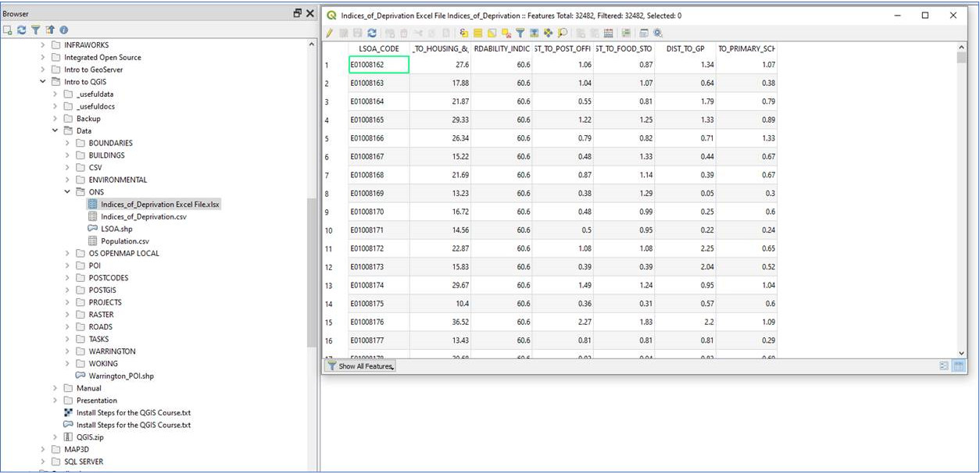This screenshot has width=980, height=474.
Task: Click the DIST_TO_GP value 2.25
Action: [x=685, y=249]
